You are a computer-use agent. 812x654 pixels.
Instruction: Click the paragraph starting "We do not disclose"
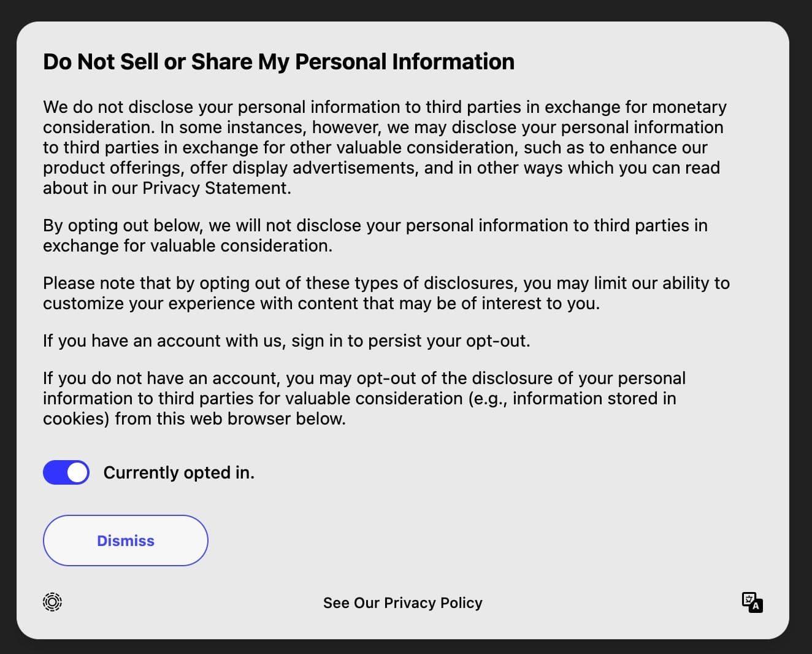[x=384, y=147]
